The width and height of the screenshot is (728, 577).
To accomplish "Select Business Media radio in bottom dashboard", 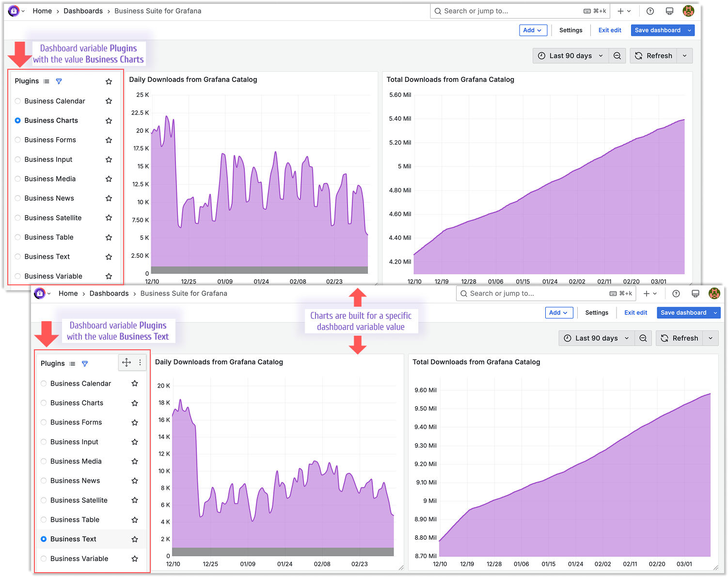I will [44, 461].
